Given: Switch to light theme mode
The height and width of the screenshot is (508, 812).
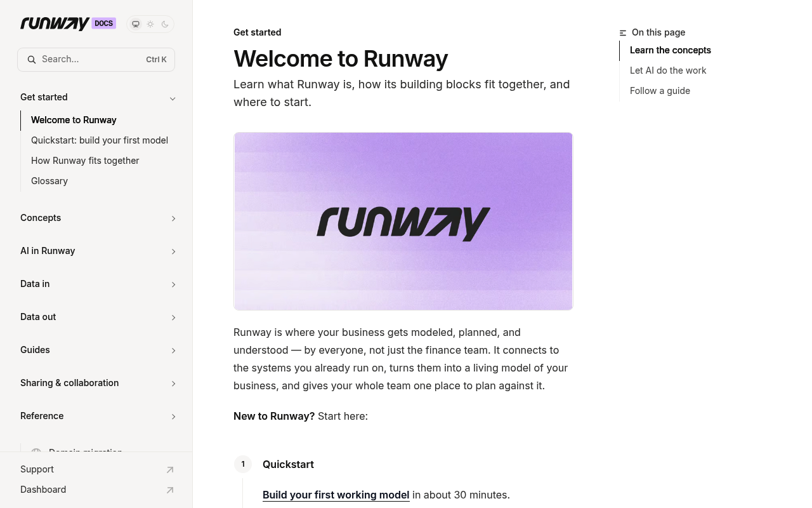Looking at the screenshot, I should click(150, 24).
